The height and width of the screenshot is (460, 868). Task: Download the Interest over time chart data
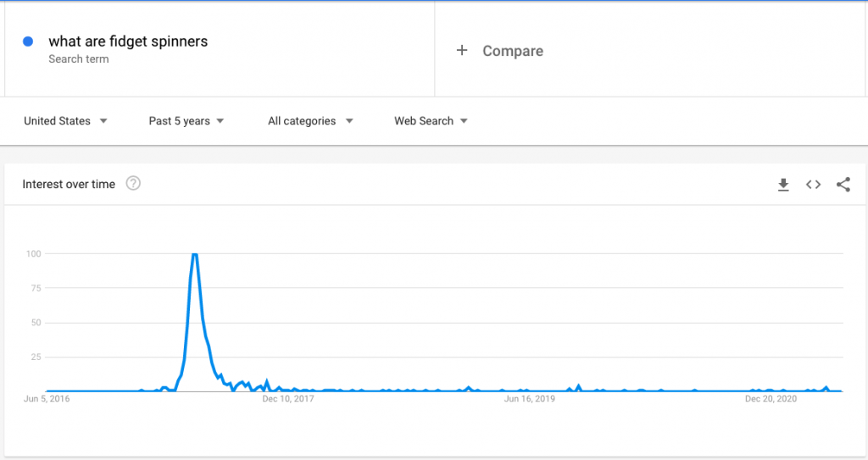pyautogui.click(x=783, y=185)
